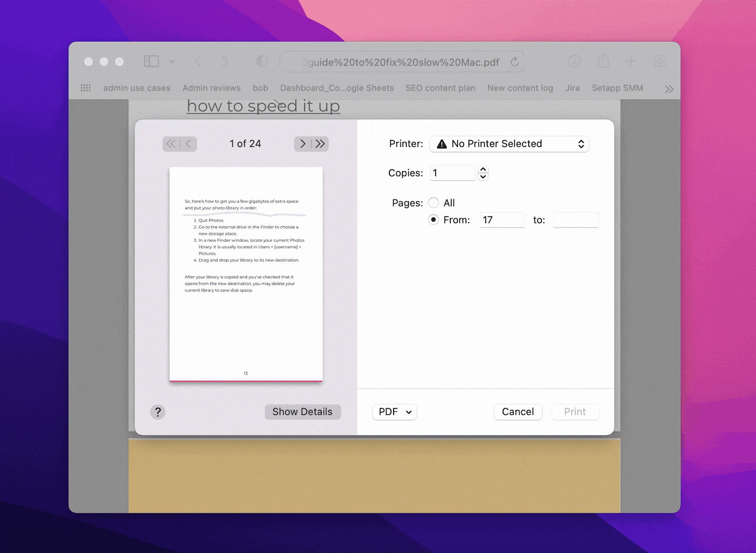This screenshot has width=756, height=553.
Task: Show the tab overview grid
Action: pyautogui.click(x=660, y=61)
